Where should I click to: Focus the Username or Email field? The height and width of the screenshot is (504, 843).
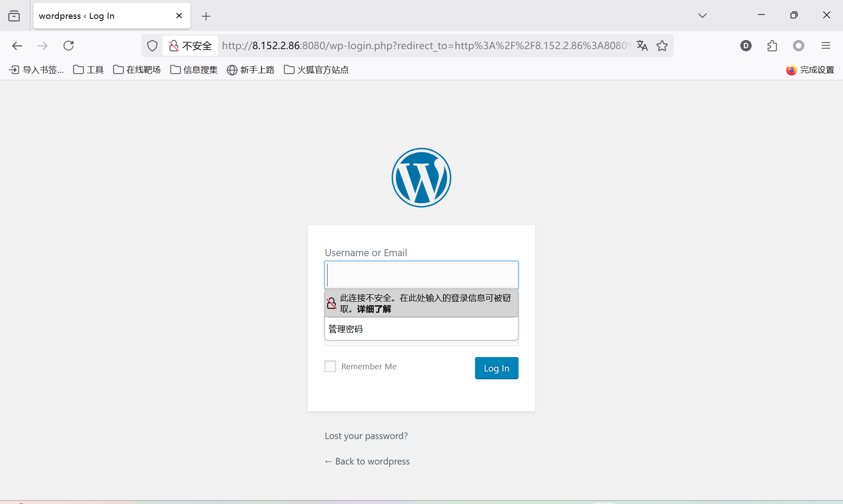pyautogui.click(x=421, y=275)
